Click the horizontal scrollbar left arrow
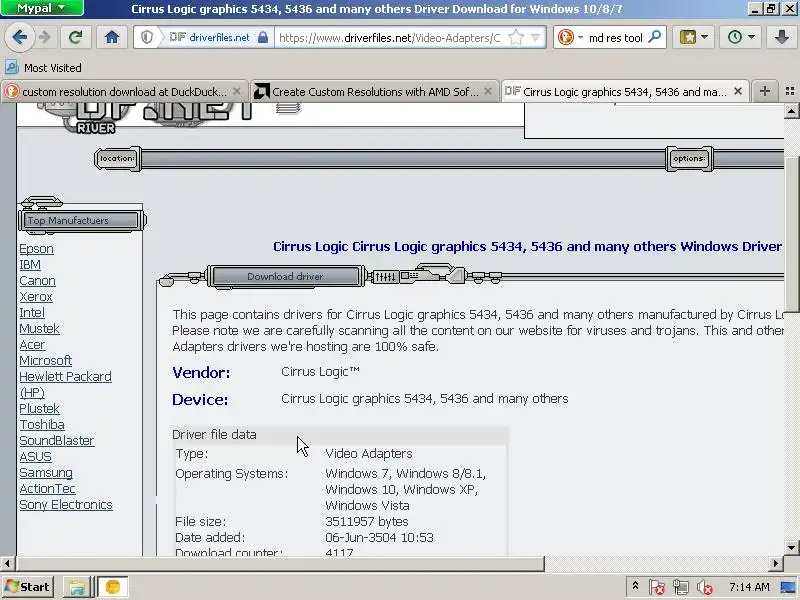Image resolution: width=800 pixels, height=600 pixels. [7, 563]
